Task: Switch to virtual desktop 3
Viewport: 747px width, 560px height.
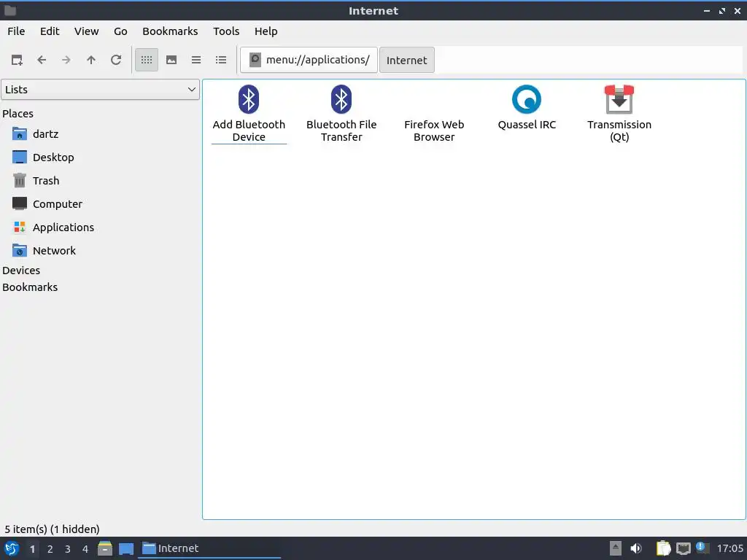Action: (68, 549)
